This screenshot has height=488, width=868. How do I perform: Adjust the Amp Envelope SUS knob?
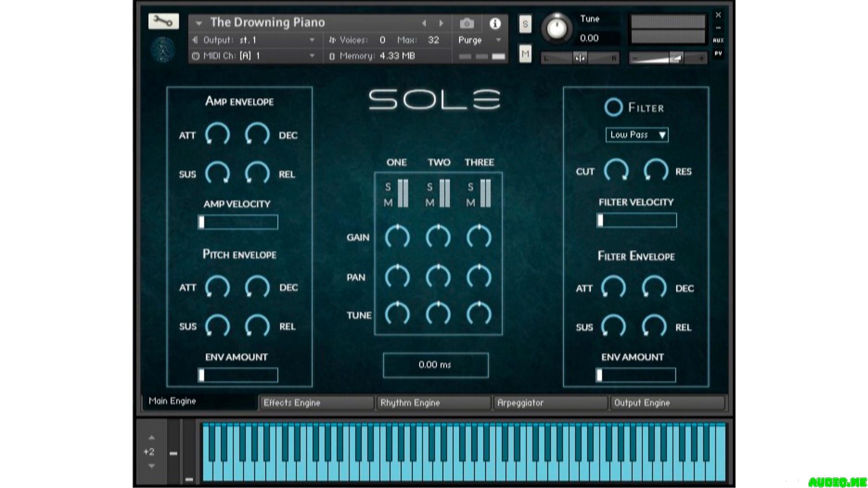[217, 173]
